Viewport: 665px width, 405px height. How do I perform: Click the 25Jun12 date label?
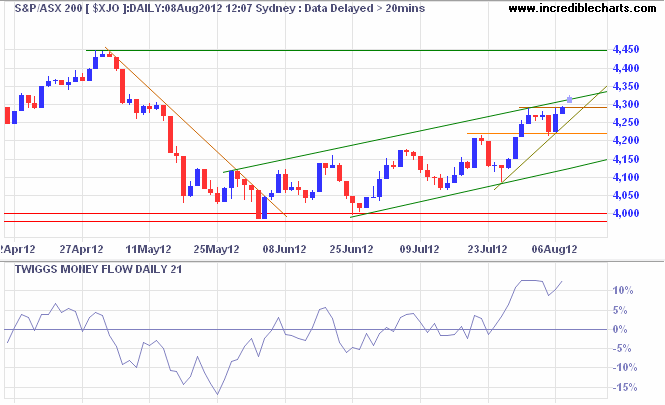click(x=351, y=249)
